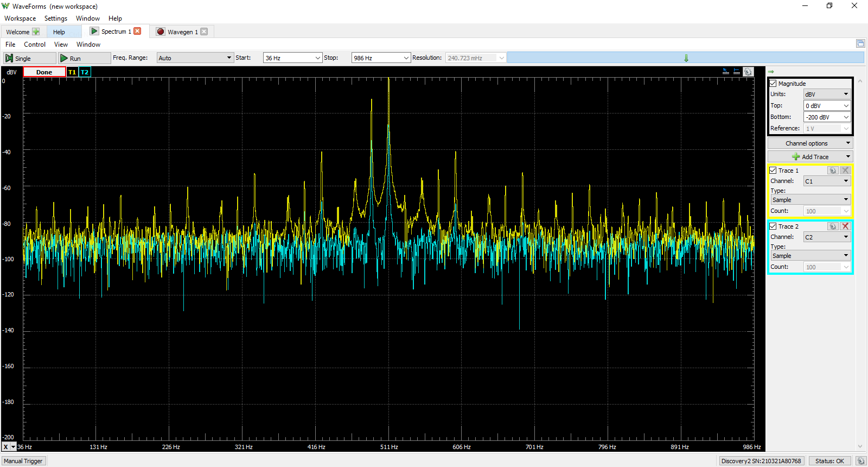Click the green plus icon beside Welcome

coord(36,31)
